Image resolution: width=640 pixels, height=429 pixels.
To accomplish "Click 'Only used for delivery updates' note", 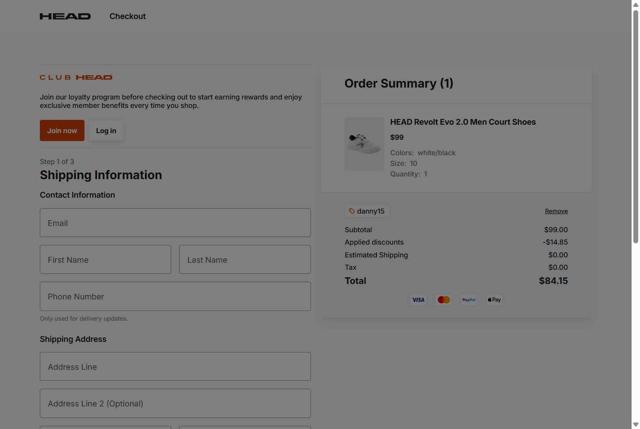I will [x=84, y=318].
